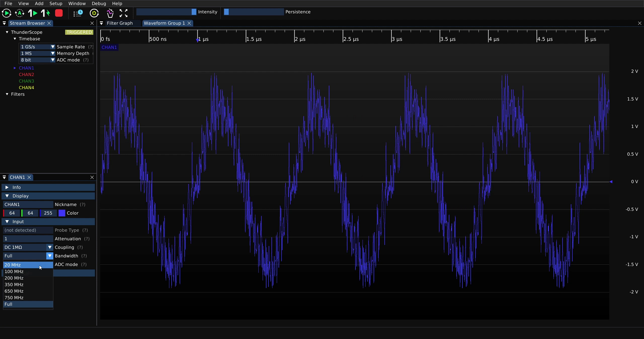644x339 pixels.
Task: Click the 0 V offset arrow marker
Action: [x=611, y=182]
